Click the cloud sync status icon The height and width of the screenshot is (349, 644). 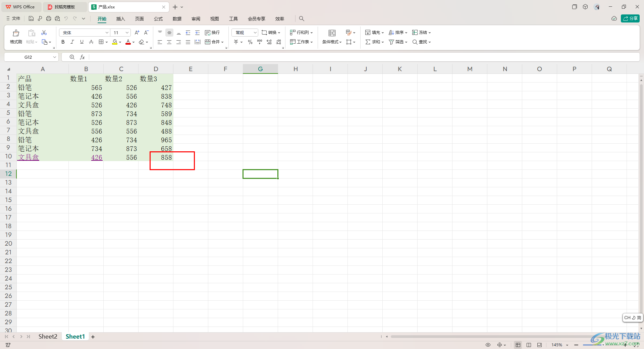coord(614,18)
